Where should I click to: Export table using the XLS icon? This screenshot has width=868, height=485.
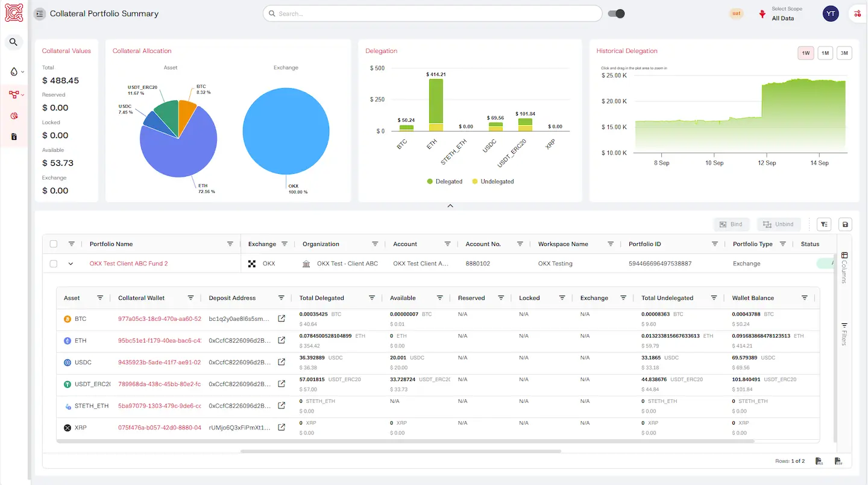click(819, 461)
